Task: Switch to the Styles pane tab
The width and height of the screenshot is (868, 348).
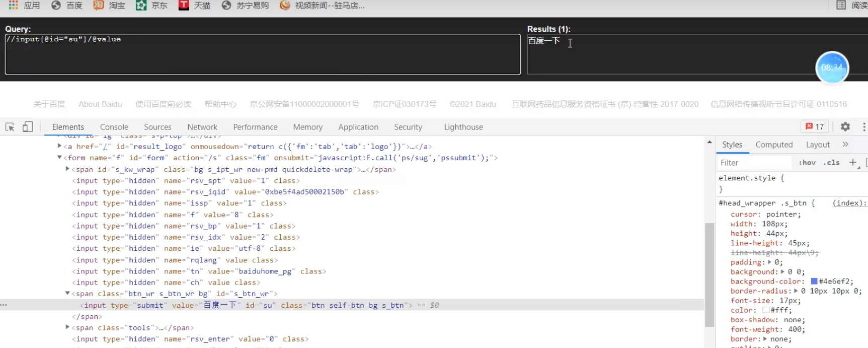Action: tap(732, 145)
